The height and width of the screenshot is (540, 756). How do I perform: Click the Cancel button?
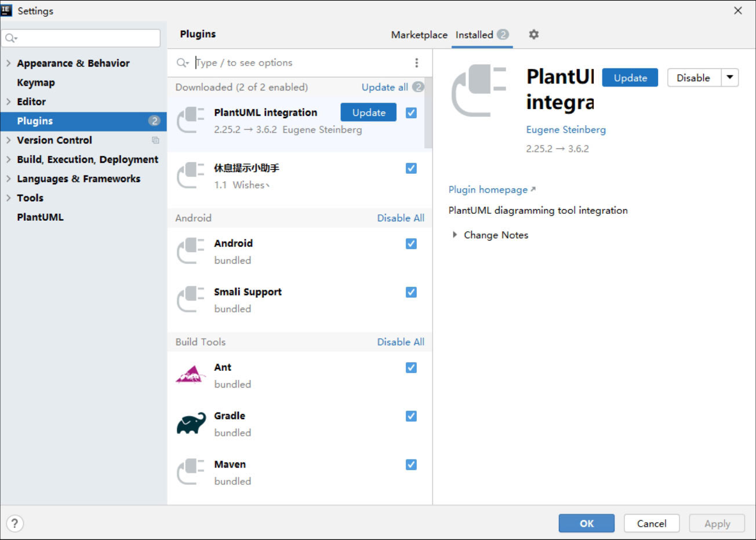pos(652,523)
